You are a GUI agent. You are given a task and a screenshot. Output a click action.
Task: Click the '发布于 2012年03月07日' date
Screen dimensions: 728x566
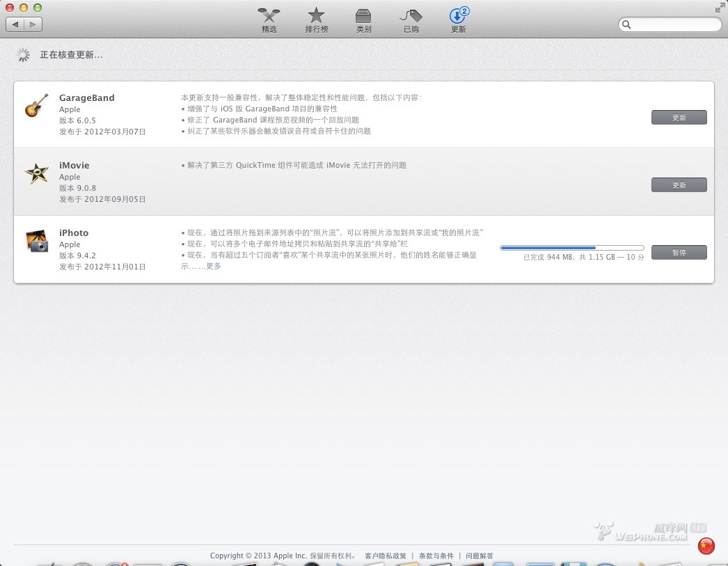(x=102, y=132)
